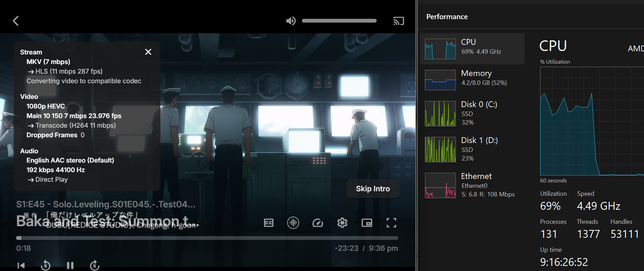Mute the player volume speaker icon
This screenshot has width=644, height=271.
pos(291,21)
